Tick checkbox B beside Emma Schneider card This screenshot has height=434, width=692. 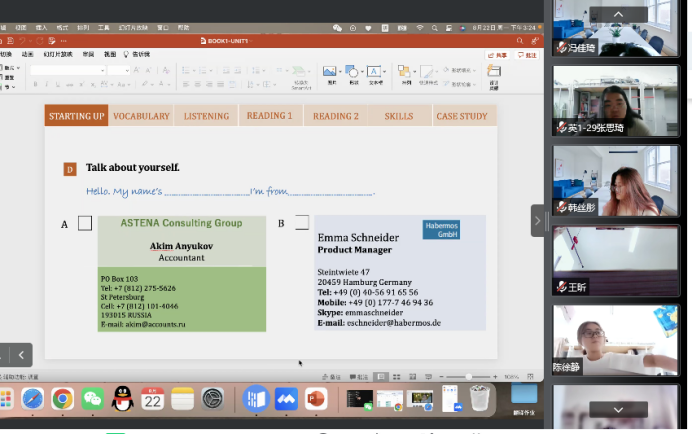[301, 223]
